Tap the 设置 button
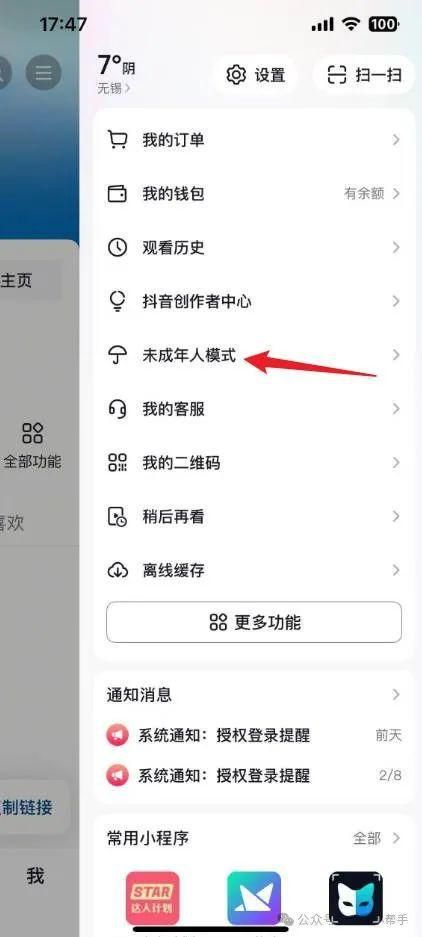422x937 pixels. tap(255, 75)
